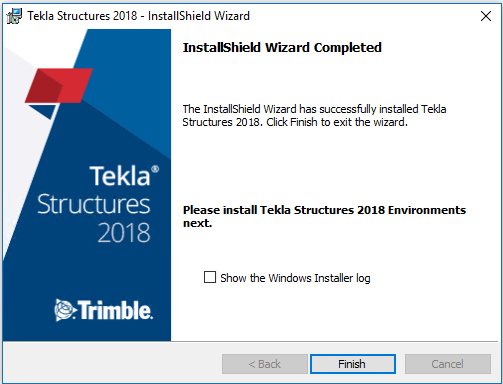Click the disabled Back button
This screenshot has width=503, height=384.
click(265, 364)
